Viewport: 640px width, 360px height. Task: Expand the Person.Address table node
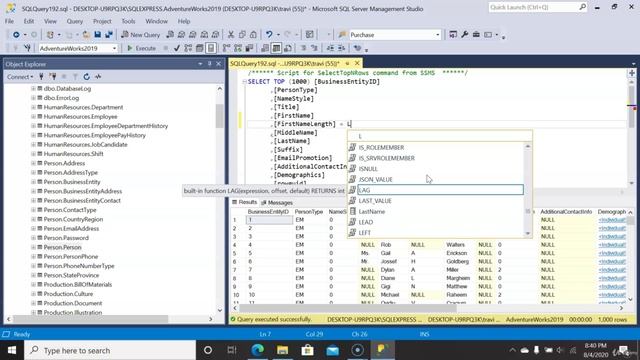(33, 163)
